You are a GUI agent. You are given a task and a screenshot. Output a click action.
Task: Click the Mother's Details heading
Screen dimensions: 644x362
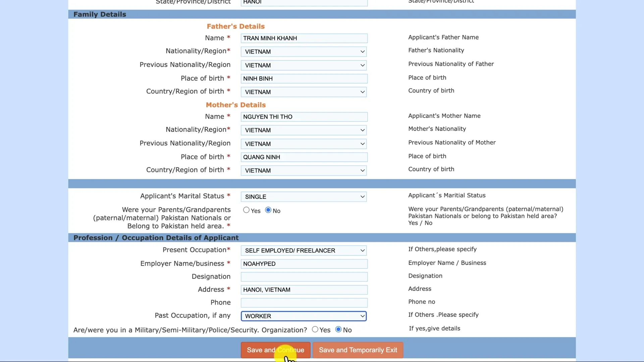[235, 105]
